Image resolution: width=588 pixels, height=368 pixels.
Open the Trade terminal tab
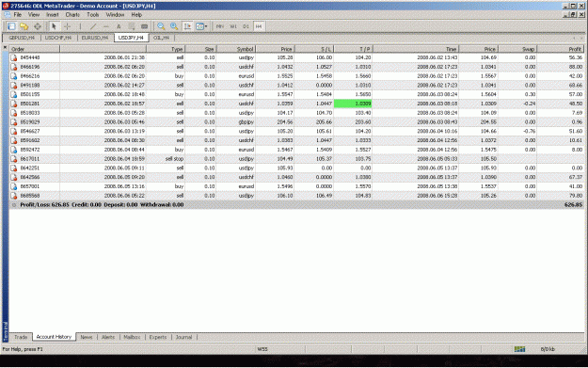pyautogui.click(x=21, y=337)
